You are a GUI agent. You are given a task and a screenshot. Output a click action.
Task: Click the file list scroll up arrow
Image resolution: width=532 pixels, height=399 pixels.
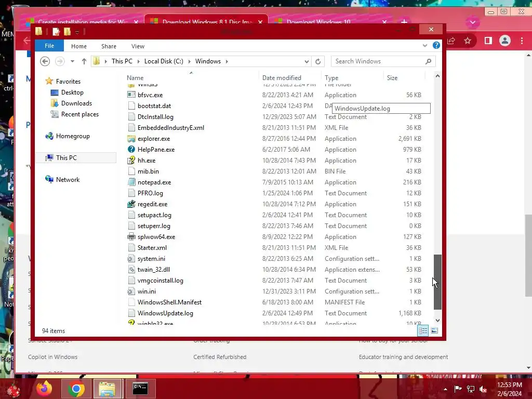coord(437,76)
